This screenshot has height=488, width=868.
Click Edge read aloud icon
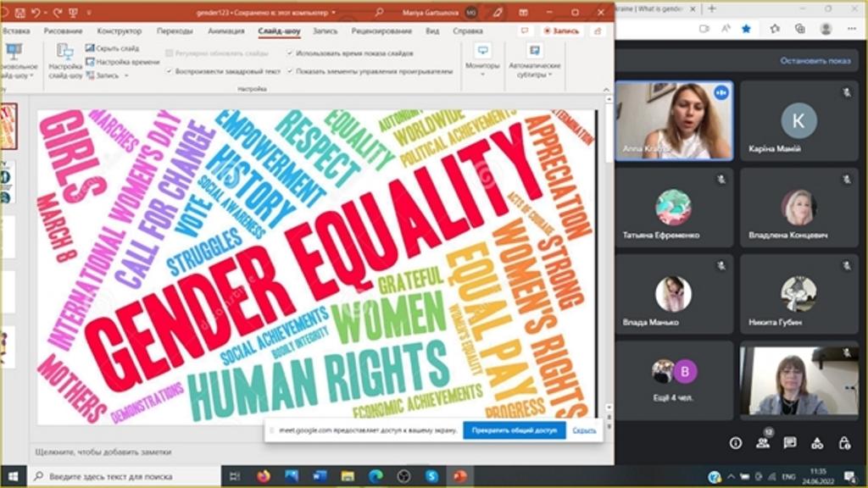click(x=726, y=29)
